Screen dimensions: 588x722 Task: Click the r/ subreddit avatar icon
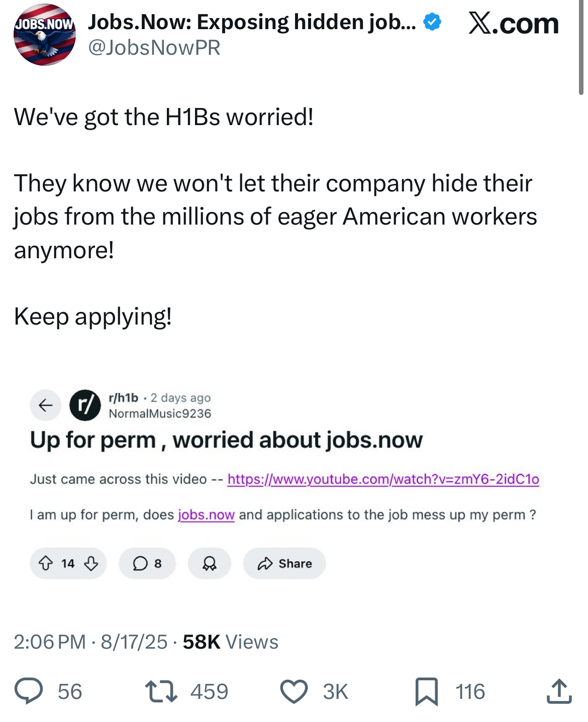[85, 405]
